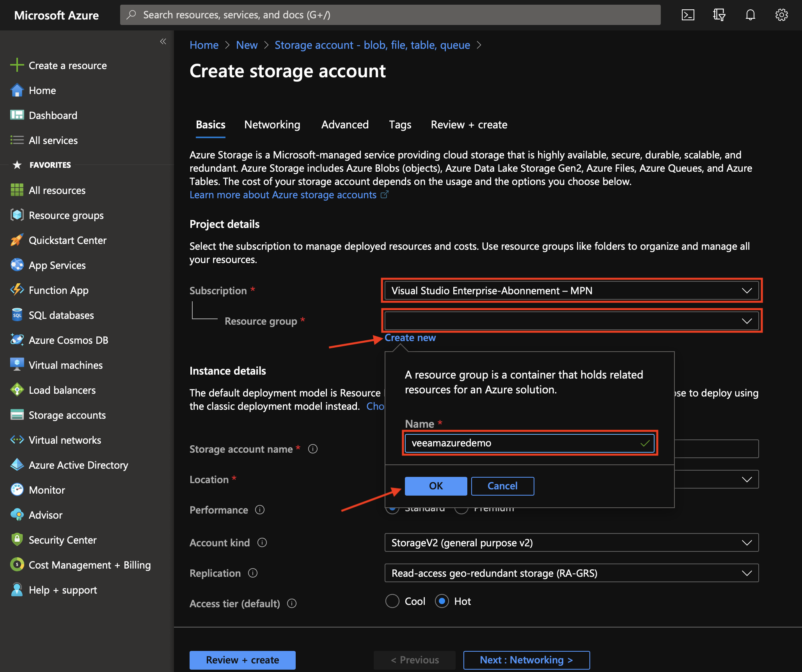Open the Location dropdown arrow
Screen dimensions: 802x672
(x=747, y=479)
